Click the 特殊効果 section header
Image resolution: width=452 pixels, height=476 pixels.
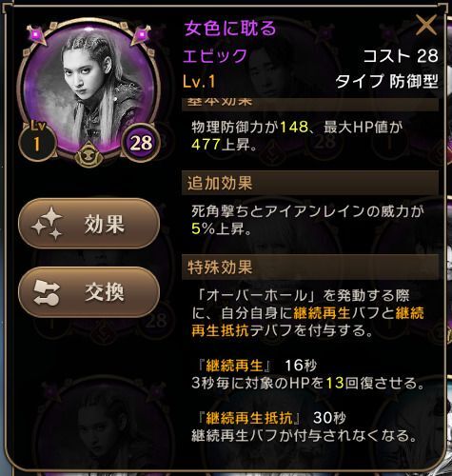[x=310, y=268]
